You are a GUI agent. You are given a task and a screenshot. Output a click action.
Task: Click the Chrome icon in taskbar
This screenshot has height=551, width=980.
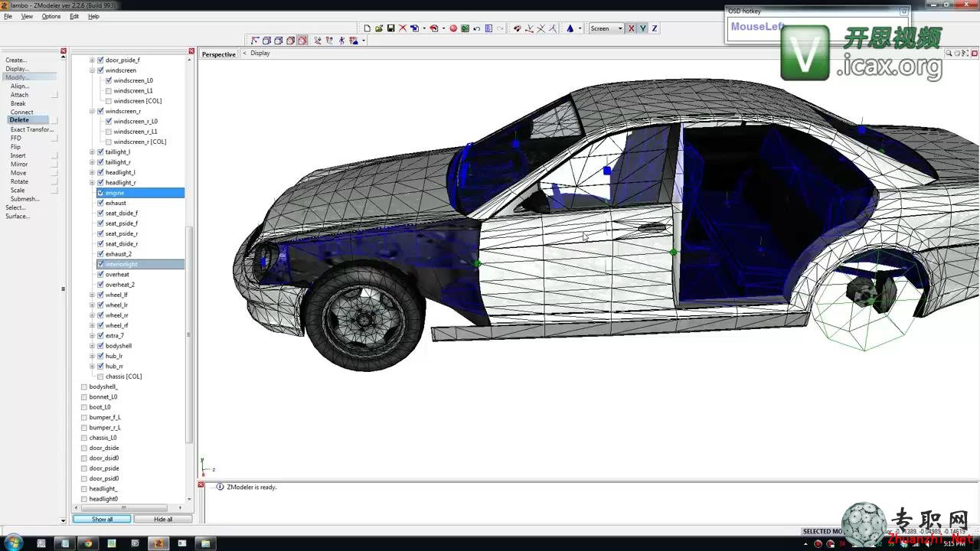(x=88, y=543)
